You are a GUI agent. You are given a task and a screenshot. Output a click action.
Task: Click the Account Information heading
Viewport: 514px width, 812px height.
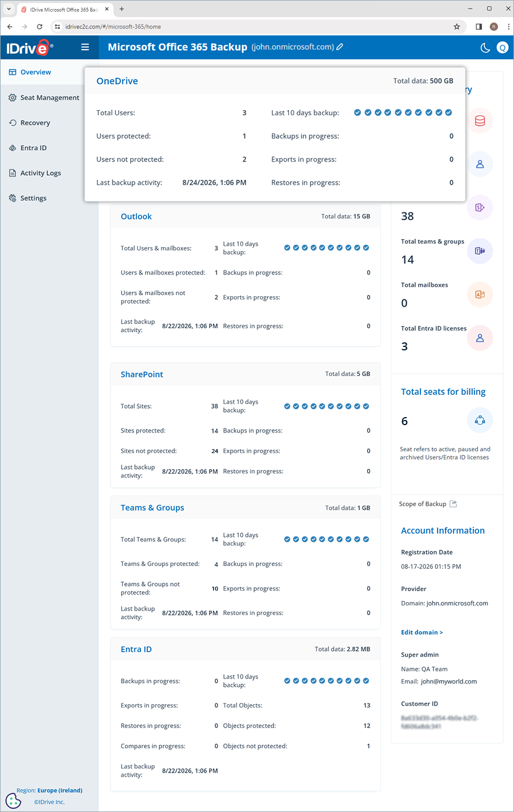point(443,531)
